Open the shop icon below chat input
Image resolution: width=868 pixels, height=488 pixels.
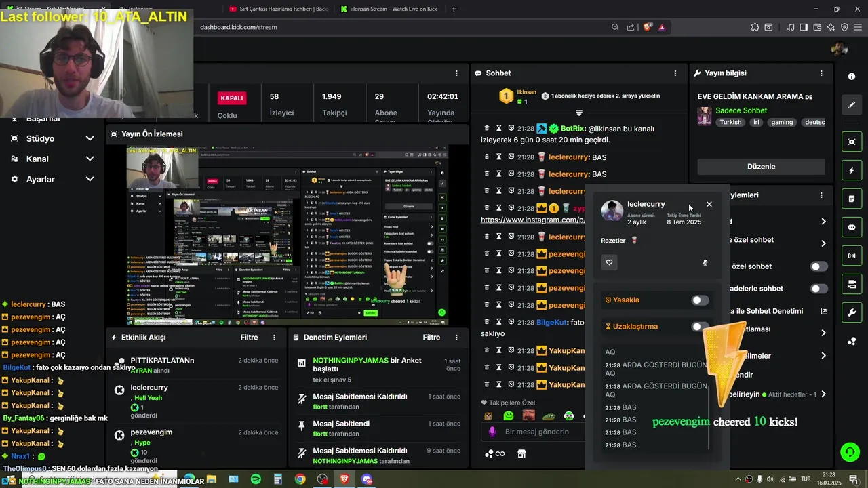coord(521,453)
